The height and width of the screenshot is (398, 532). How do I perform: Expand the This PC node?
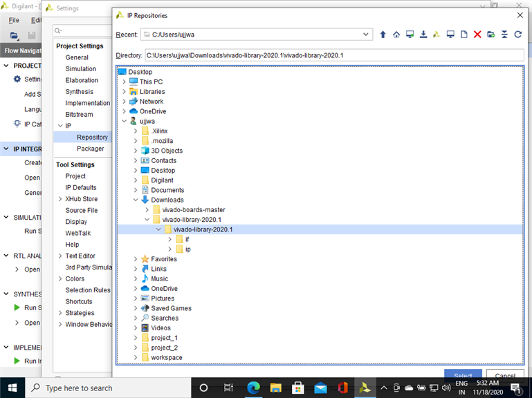124,82
